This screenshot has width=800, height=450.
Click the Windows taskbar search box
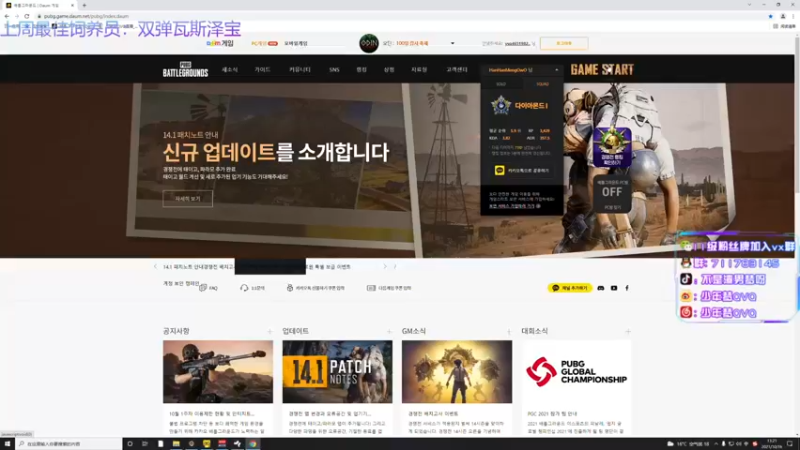pos(68,444)
